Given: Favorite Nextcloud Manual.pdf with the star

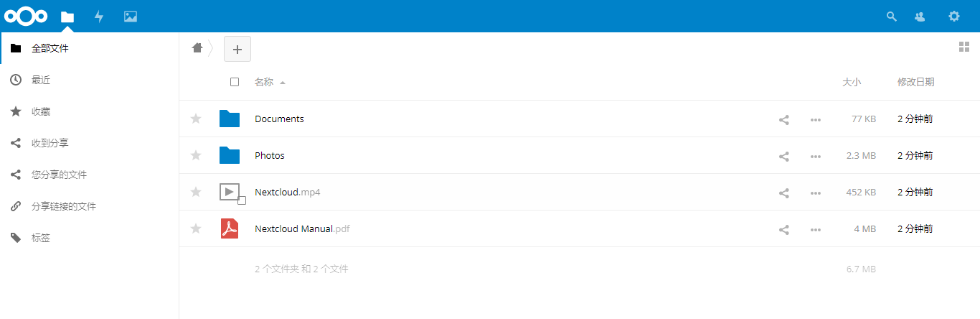Looking at the screenshot, I should pos(196,228).
